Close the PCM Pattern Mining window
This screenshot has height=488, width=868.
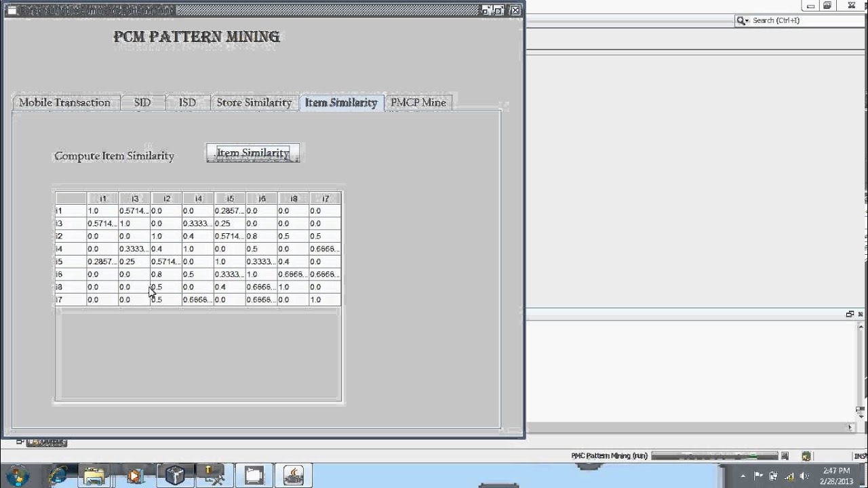click(515, 10)
